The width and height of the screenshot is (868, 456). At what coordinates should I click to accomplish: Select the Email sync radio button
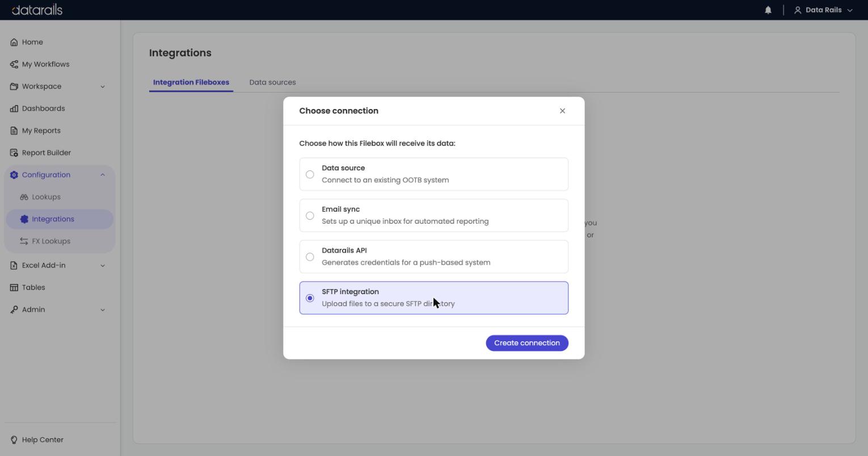click(310, 216)
